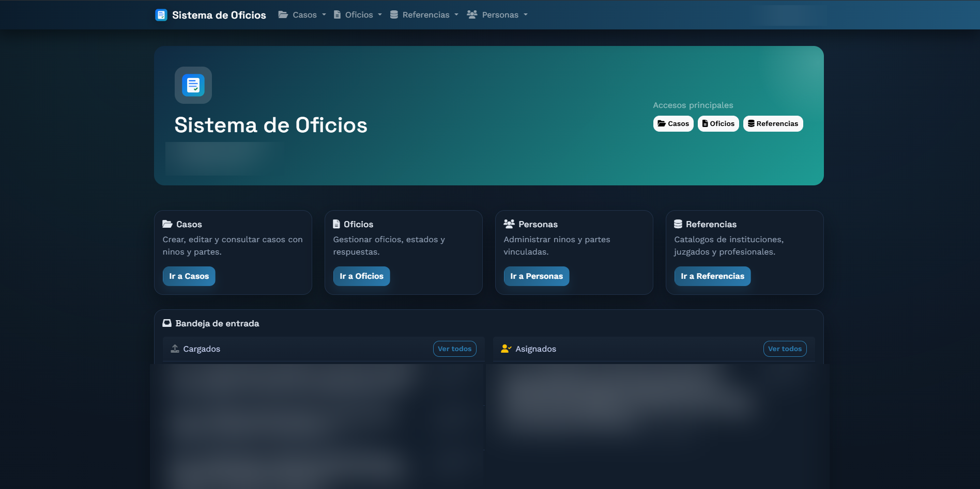
Task: Click Ver todos in the Asignados section
Action: tap(785, 349)
